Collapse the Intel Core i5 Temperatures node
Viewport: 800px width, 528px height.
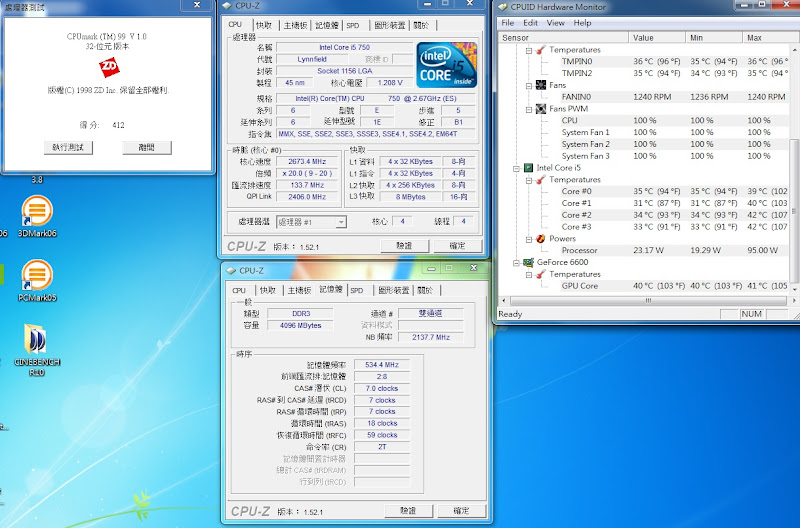click(x=529, y=180)
